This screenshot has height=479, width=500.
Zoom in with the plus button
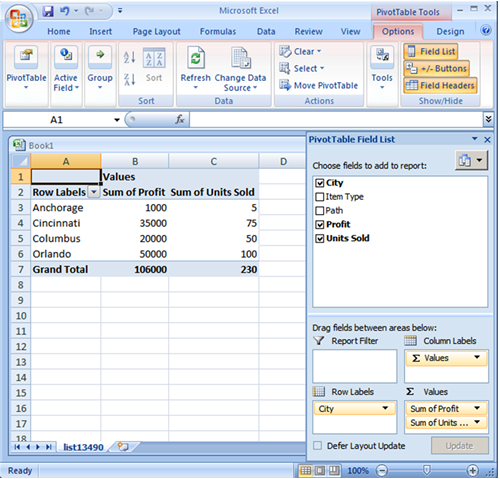coord(472,471)
